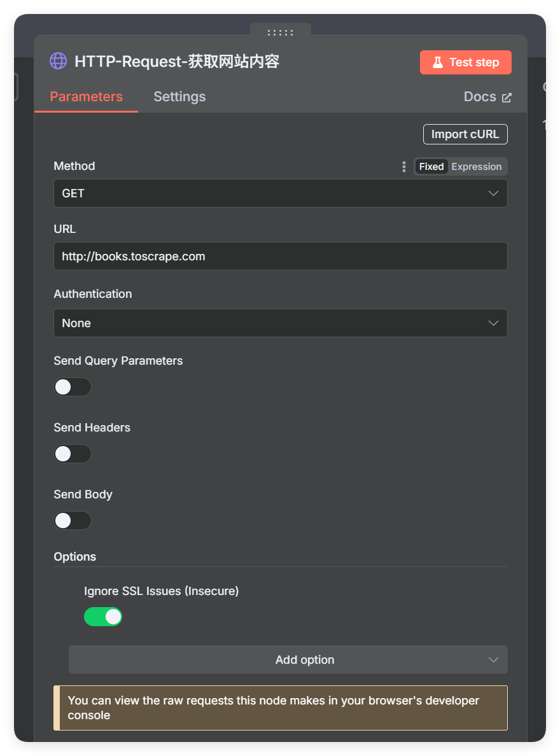Image resolution: width=560 pixels, height=756 pixels.
Task: Grab the dotted drag handle at panel top
Action: (x=280, y=33)
